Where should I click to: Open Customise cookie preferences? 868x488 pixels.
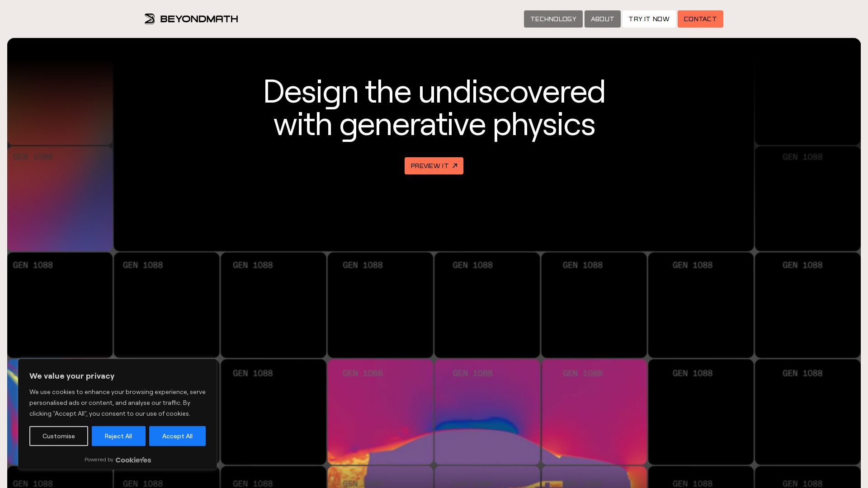[59, 436]
